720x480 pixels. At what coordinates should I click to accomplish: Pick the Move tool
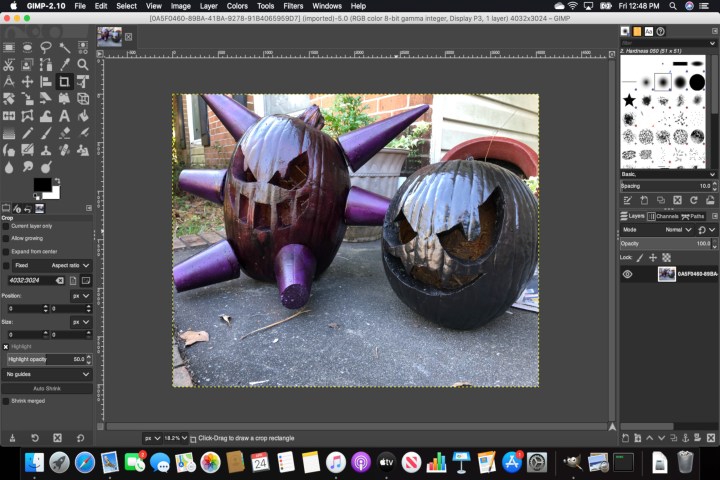coord(27,81)
